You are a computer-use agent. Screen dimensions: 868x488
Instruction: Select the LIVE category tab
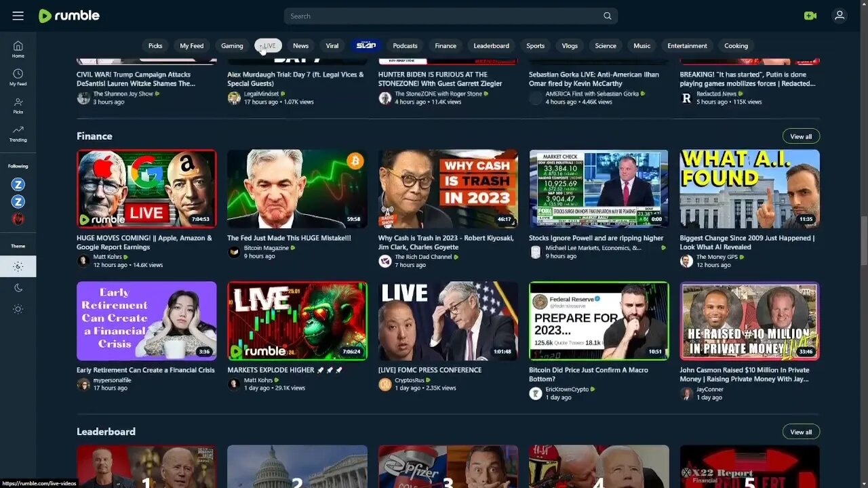click(268, 45)
